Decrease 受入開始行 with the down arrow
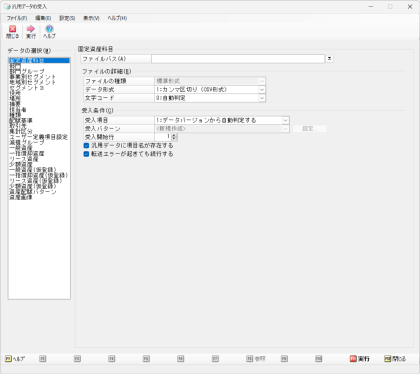The height and width of the screenshot is (374, 420). click(x=174, y=139)
